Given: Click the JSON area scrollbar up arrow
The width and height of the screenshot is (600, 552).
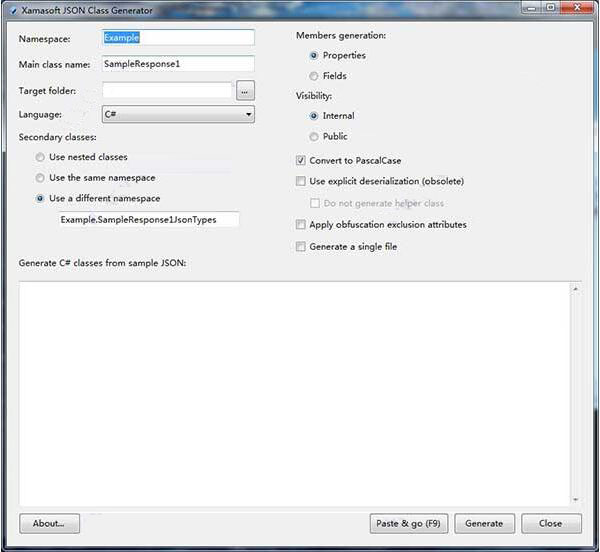Looking at the screenshot, I should 576,289.
